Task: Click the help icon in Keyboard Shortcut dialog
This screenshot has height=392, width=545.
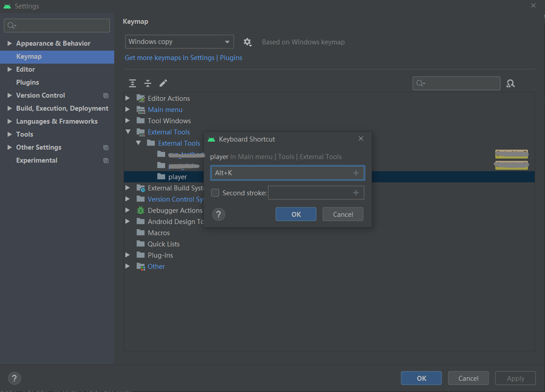Action: 219,214
